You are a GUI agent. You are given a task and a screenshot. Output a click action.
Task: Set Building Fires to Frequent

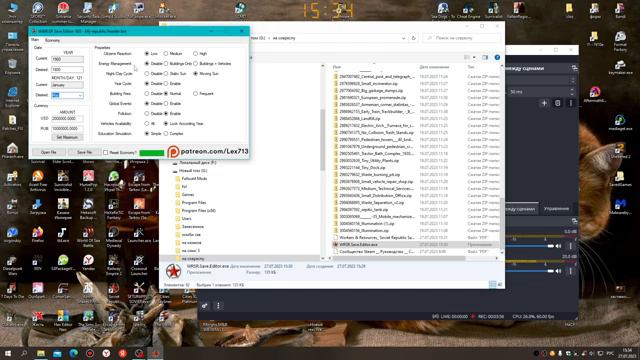point(196,93)
